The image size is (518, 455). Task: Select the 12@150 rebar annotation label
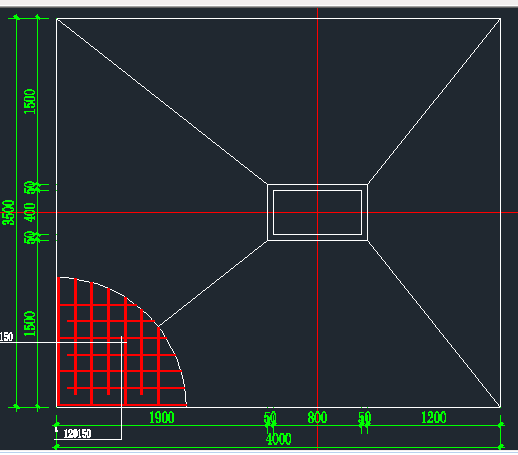77,434
